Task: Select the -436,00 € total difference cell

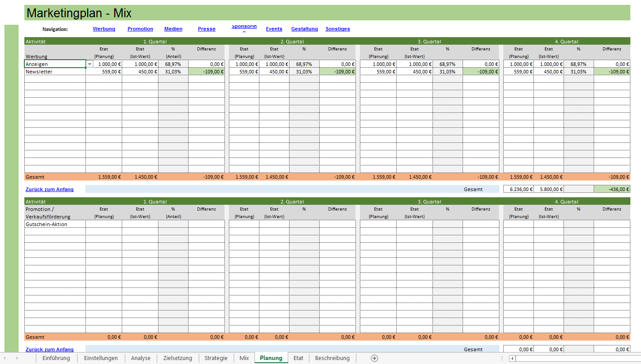Action: 612,189
